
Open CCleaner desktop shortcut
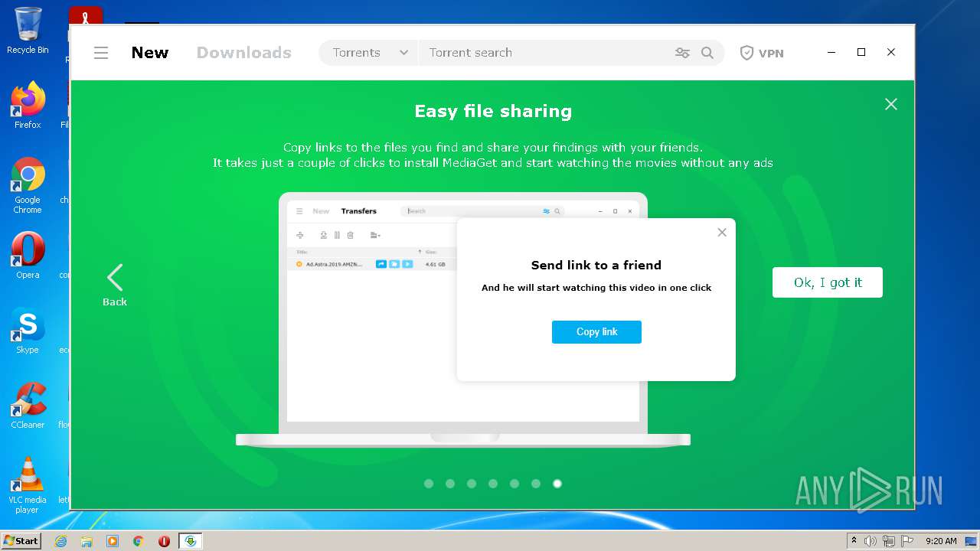pyautogui.click(x=28, y=406)
